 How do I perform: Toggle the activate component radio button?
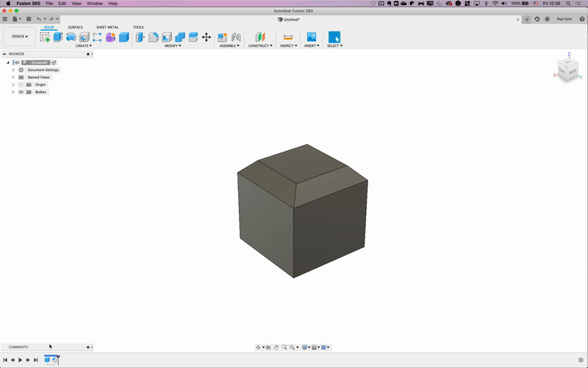pyautogui.click(x=54, y=63)
